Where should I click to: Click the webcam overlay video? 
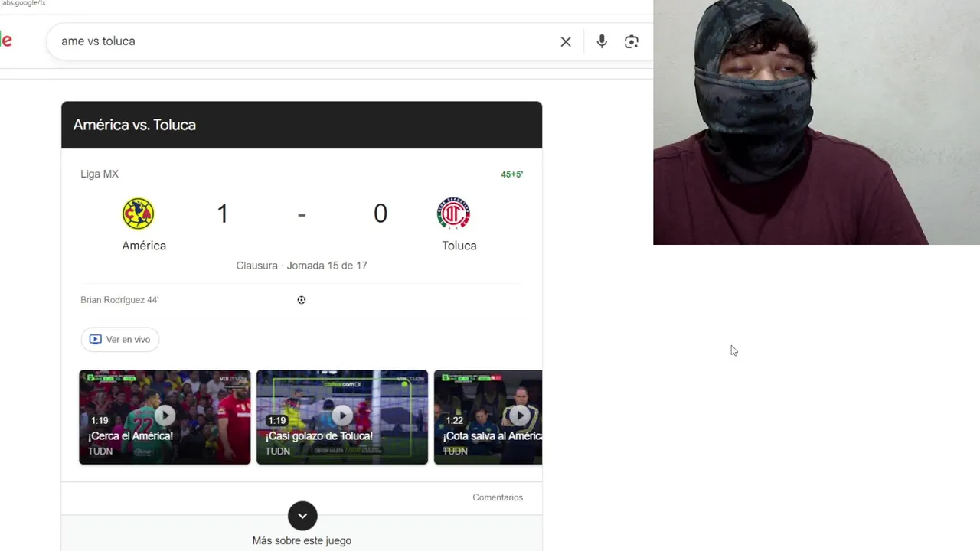coord(816,122)
